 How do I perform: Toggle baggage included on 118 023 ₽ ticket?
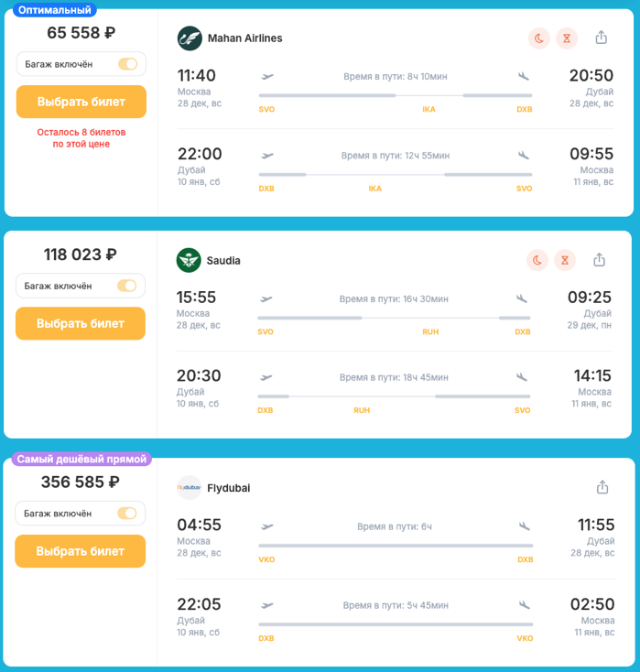126,286
